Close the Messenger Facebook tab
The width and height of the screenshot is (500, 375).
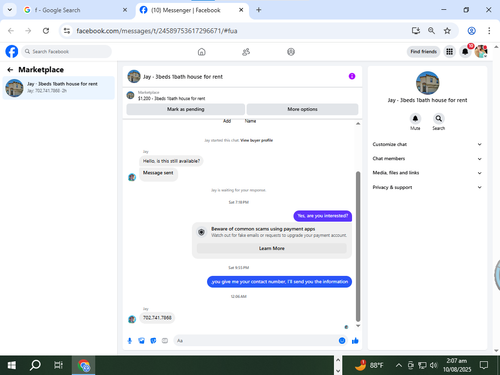coord(241,10)
